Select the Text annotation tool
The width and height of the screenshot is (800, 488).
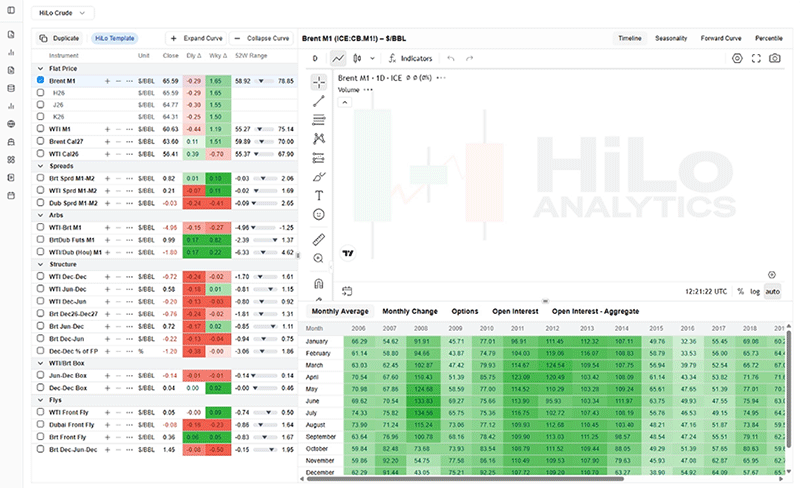tap(319, 196)
